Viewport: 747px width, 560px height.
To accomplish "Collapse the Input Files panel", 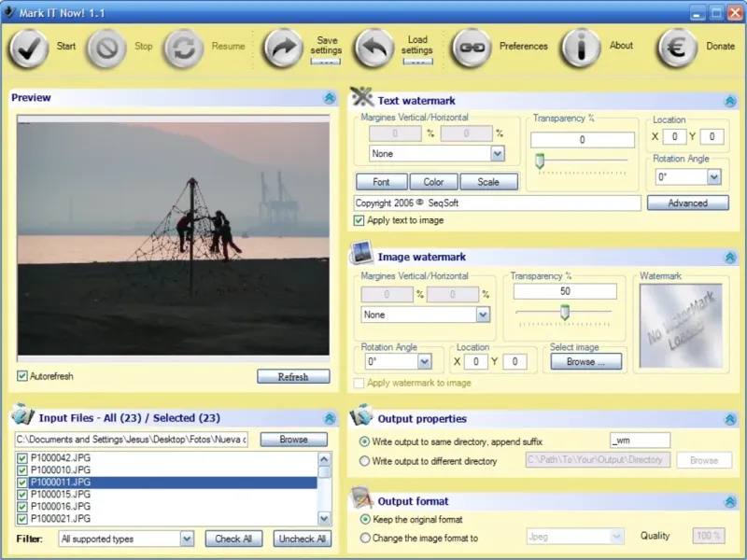I will click(x=330, y=418).
